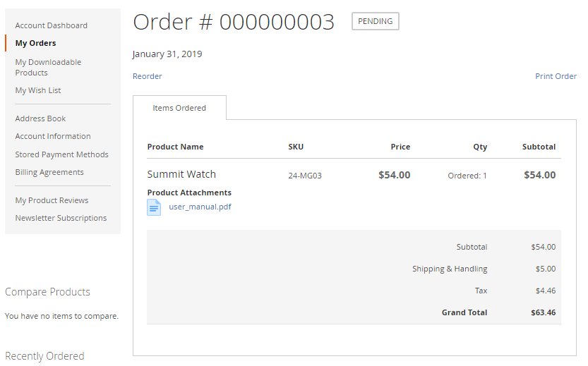Click the Summit Watch product name
The image size is (588, 366).
pos(181,174)
